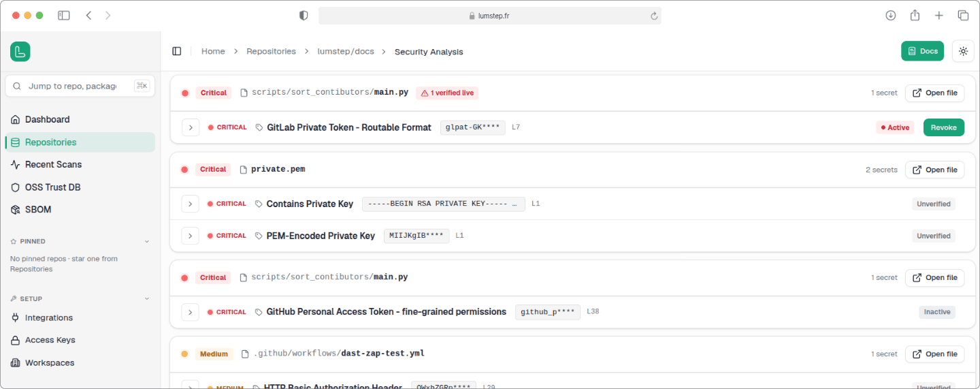This screenshot has height=389, width=980.
Task: Focus the Jump to repo search field
Action: 80,86
